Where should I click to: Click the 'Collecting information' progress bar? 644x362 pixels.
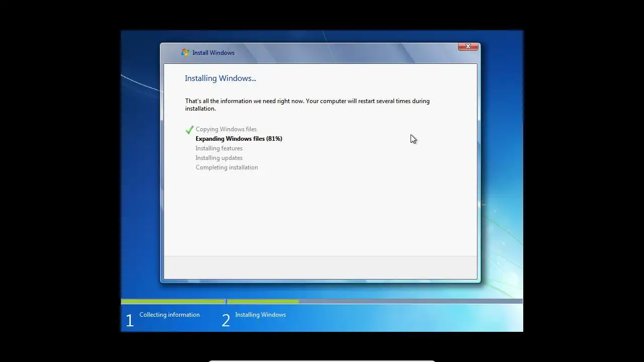point(173,302)
